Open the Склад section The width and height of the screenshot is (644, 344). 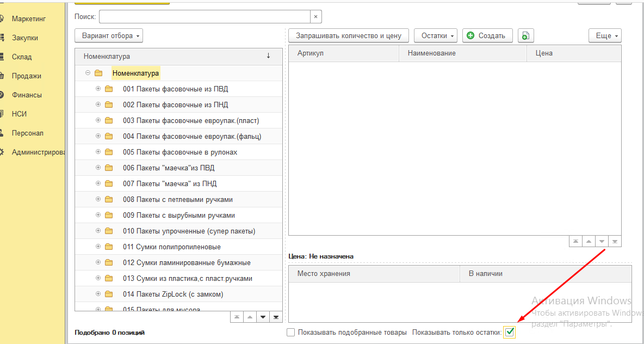point(22,57)
